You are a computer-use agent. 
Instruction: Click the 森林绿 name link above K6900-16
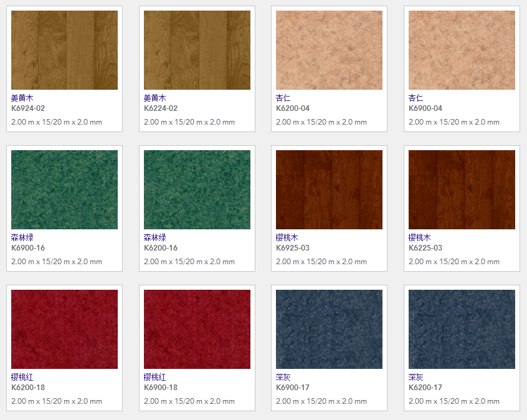coord(22,237)
